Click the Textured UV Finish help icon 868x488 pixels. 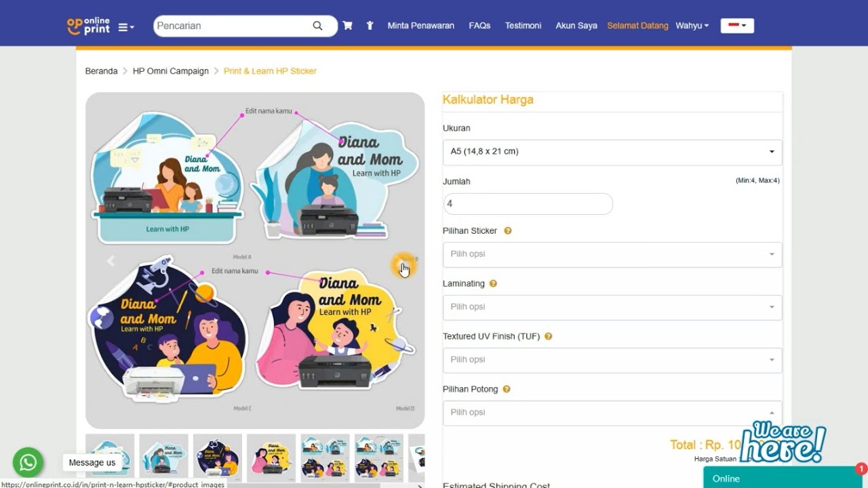pos(549,337)
